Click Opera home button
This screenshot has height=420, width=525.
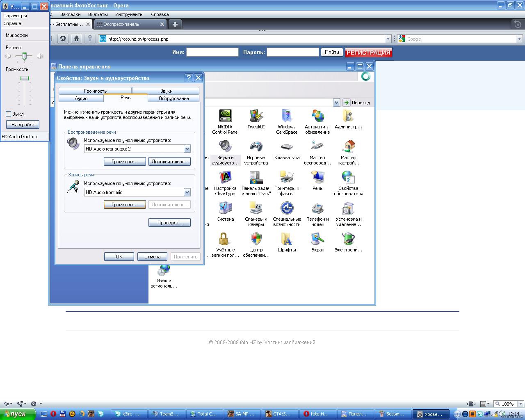coord(76,39)
